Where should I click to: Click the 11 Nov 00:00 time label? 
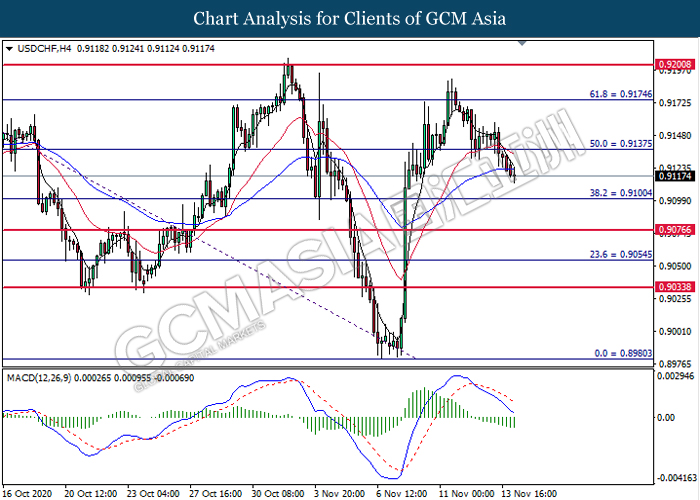466,493
